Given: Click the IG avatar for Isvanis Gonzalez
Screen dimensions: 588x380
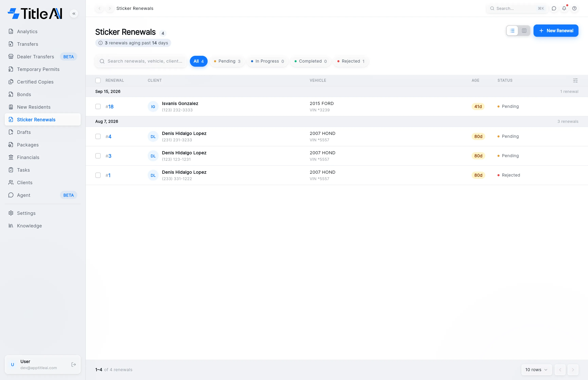Looking at the screenshot, I should pyautogui.click(x=153, y=107).
